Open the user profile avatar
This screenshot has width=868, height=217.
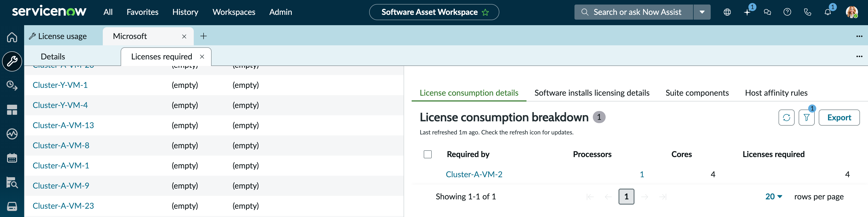coord(851,12)
